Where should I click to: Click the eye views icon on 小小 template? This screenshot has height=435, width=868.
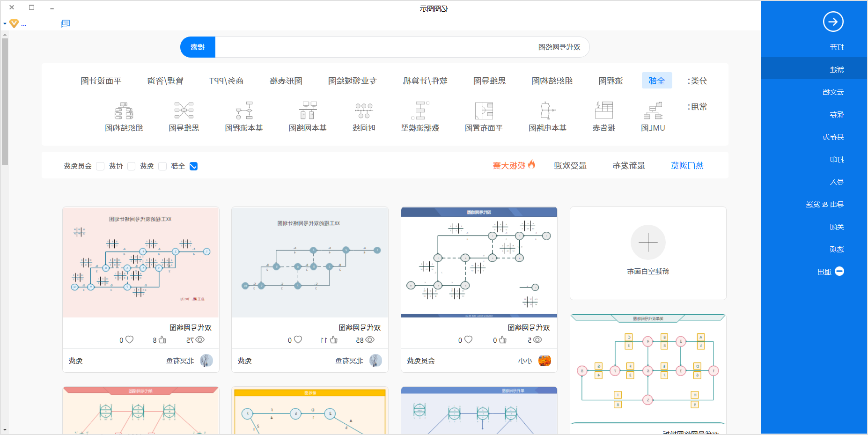coord(537,339)
